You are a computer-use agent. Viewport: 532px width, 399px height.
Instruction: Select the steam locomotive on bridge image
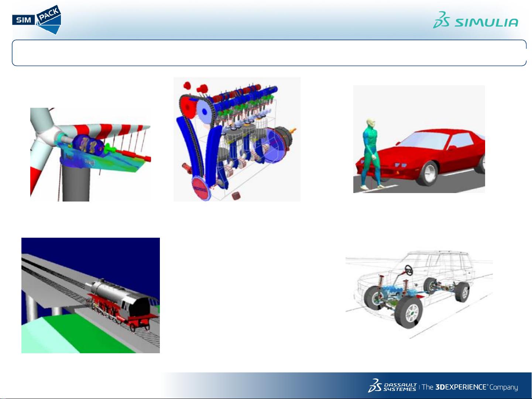90,295
